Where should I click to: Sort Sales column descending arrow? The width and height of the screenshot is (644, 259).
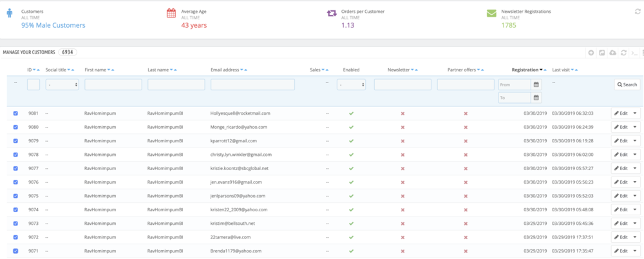click(x=323, y=70)
